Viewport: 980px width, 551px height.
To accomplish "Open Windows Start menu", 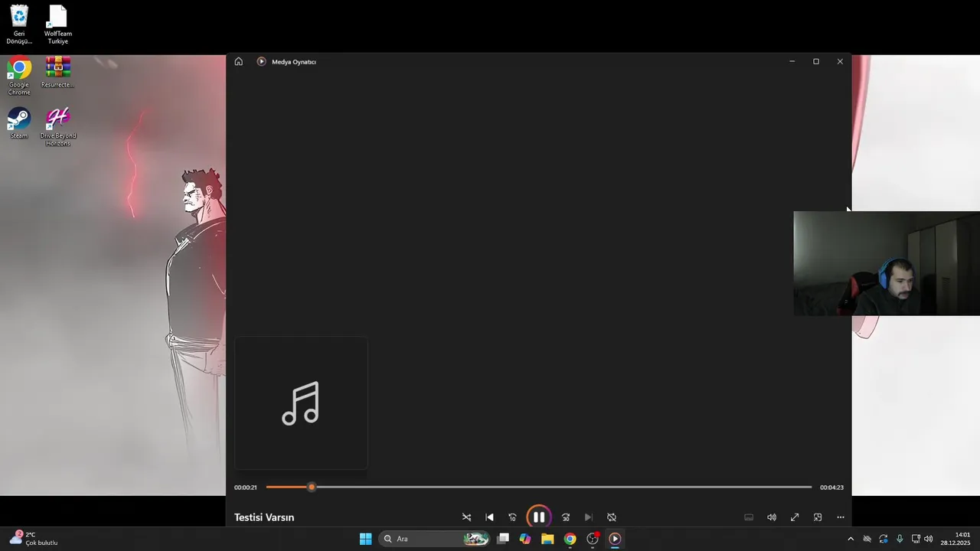I will tap(366, 539).
